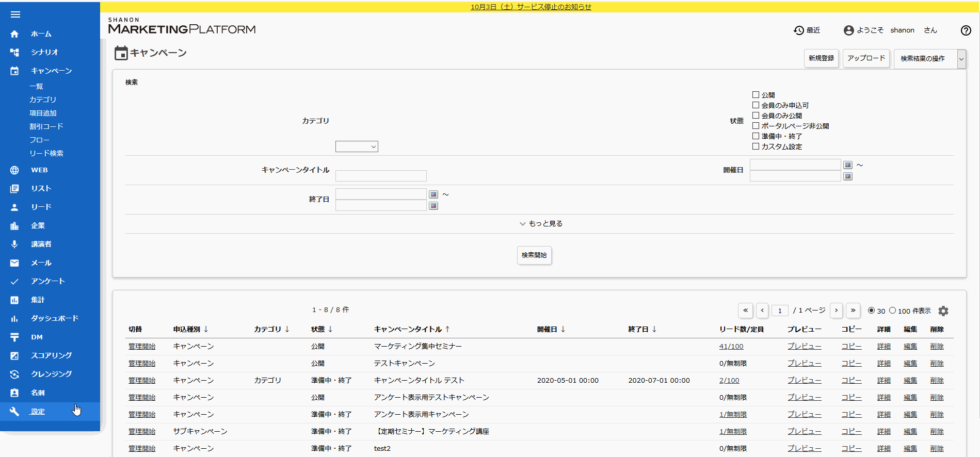Click the 最近 history clock icon
Viewport: 980px width, 457px height.
point(799,30)
